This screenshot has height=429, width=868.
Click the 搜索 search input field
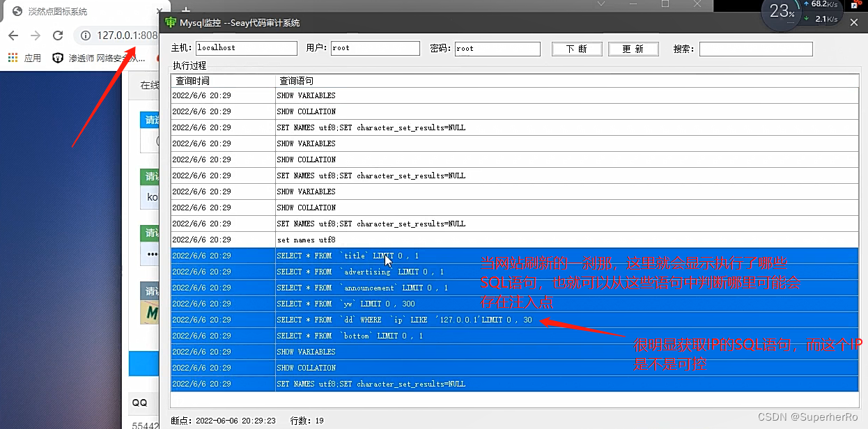[756, 49]
